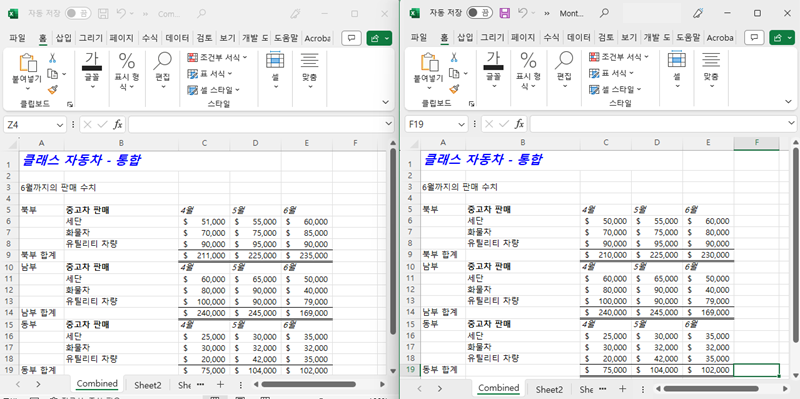Click Cut scissors icon in right window
Image resolution: width=800 pixels, height=399 pixels.
(x=454, y=58)
